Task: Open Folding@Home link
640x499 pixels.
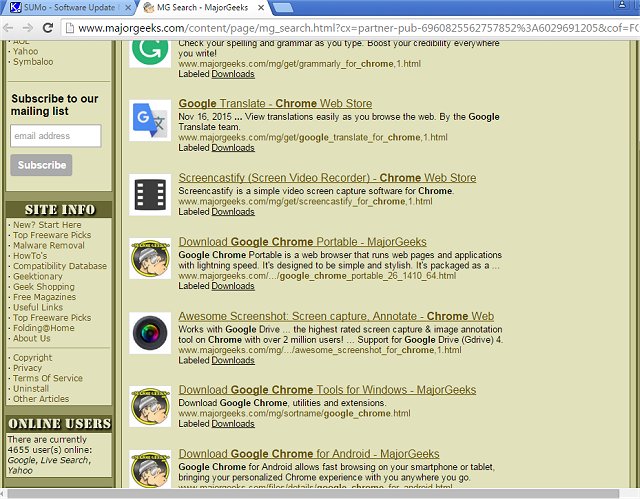Action: pyautogui.click(x=43, y=328)
